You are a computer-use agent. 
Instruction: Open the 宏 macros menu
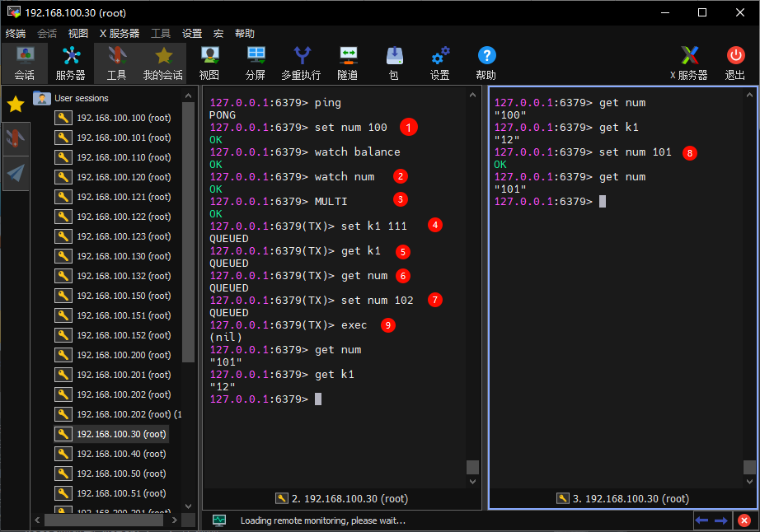point(218,34)
